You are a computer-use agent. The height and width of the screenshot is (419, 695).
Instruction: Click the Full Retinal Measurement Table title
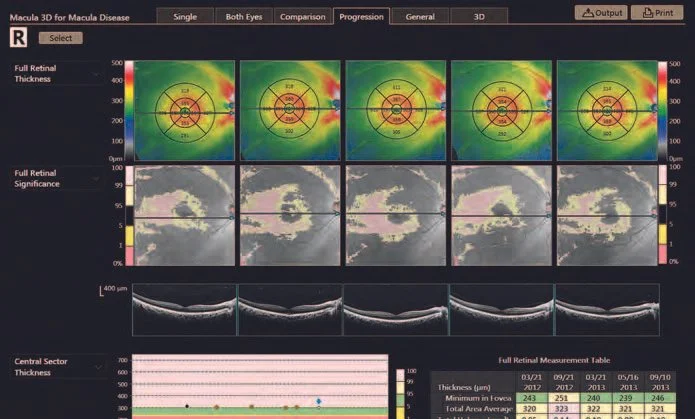pos(554,360)
